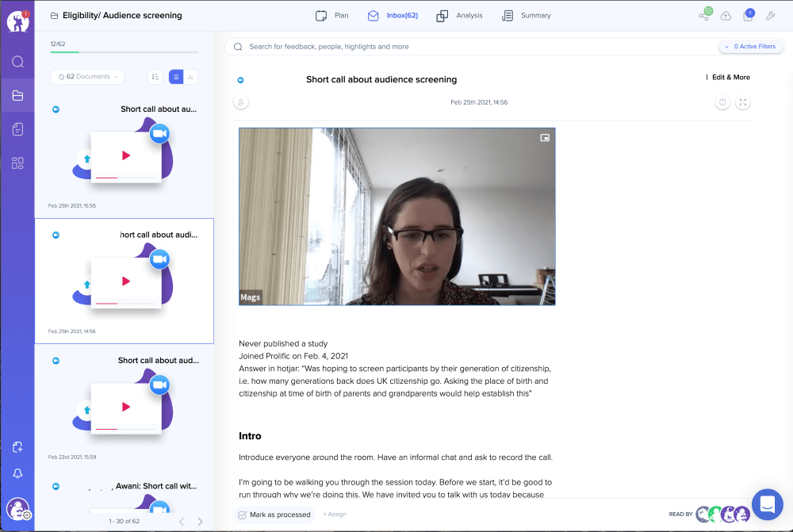Screen dimensions: 793x532
Task: Click the search feedback input field
Action: (470, 47)
